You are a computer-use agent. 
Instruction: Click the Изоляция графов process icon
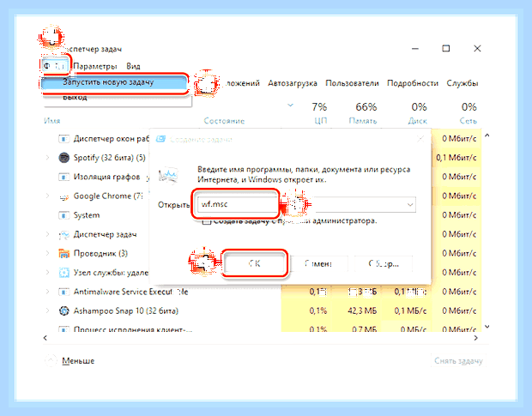63,177
